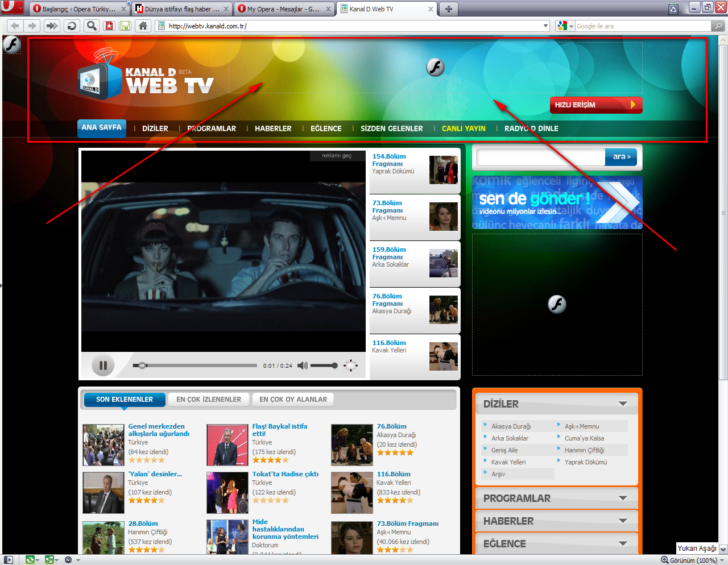Activate the Flash placeholder below sen de gönder
The height and width of the screenshot is (565, 728).
coord(557,304)
